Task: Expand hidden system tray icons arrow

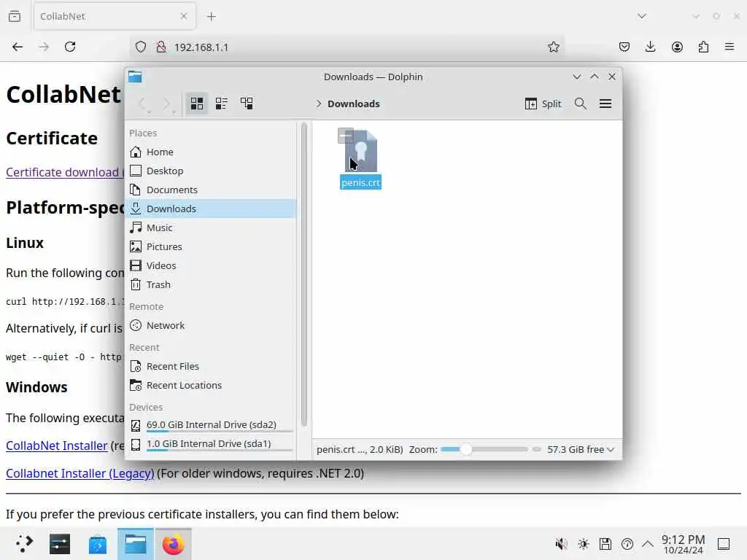Action: pyautogui.click(x=648, y=544)
